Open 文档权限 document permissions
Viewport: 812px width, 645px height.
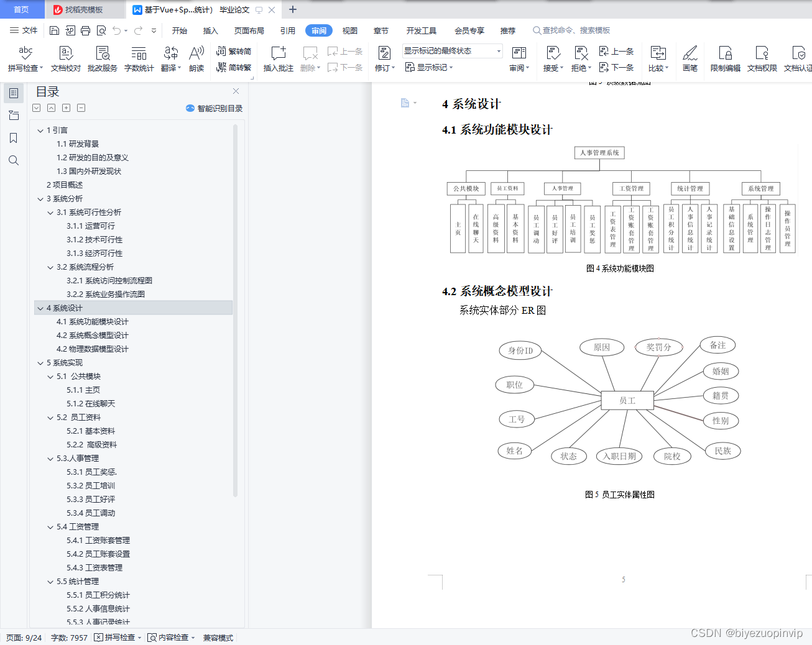(762, 58)
